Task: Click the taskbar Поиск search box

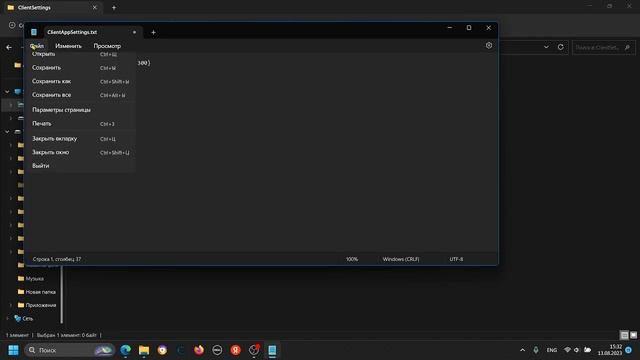Action: point(69,350)
